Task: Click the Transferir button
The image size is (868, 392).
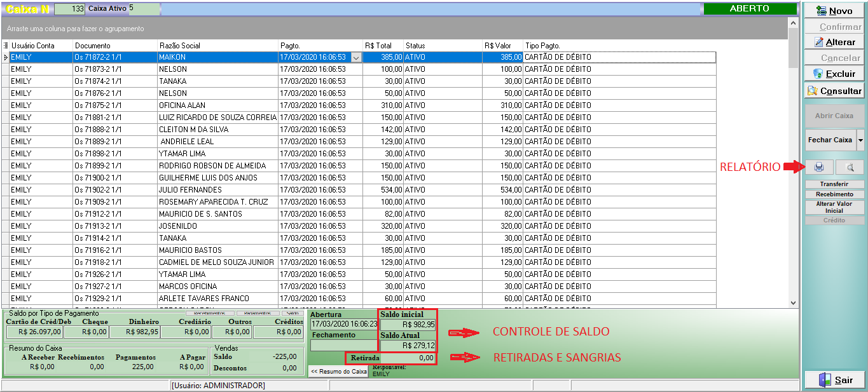Action: (x=834, y=184)
